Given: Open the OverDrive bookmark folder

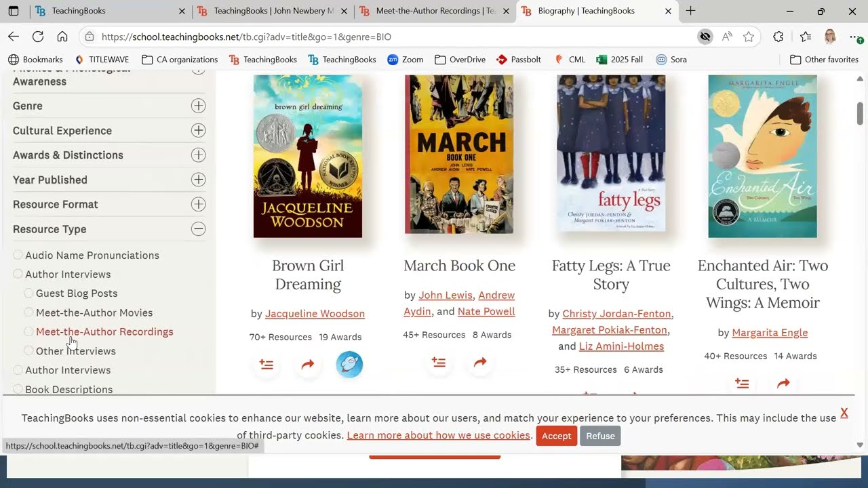Looking at the screenshot, I should click(460, 60).
